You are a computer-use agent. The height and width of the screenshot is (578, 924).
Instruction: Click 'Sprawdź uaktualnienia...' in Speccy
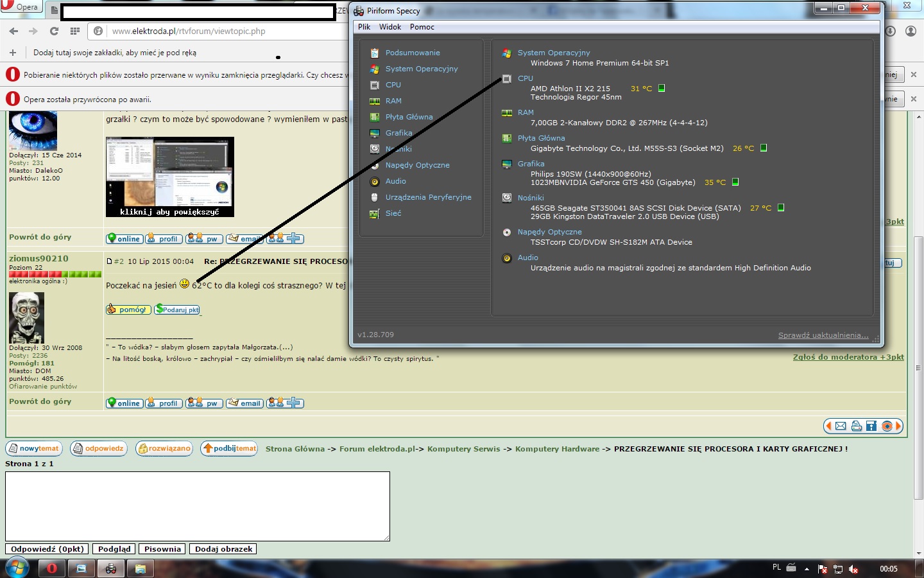point(823,335)
